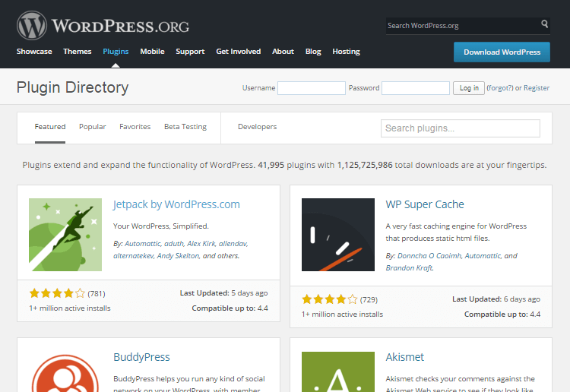
Task: Go to Developers section
Action: point(257,127)
